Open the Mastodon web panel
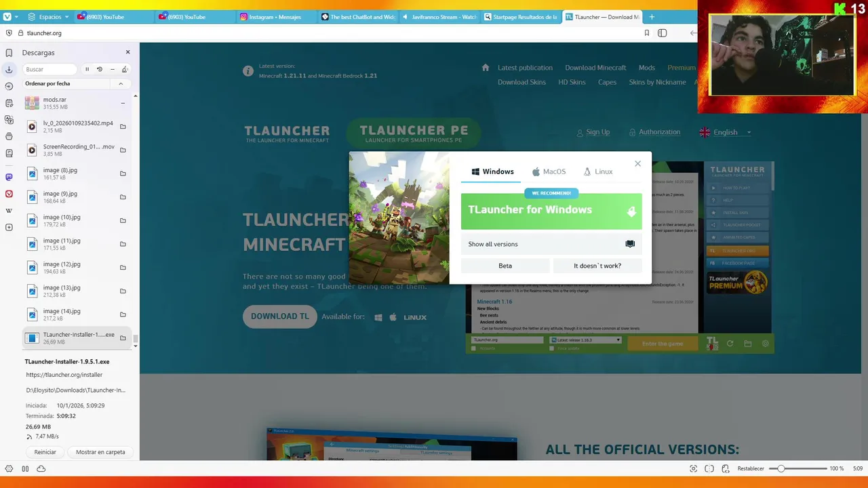This screenshot has width=868, height=488. click(9, 177)
